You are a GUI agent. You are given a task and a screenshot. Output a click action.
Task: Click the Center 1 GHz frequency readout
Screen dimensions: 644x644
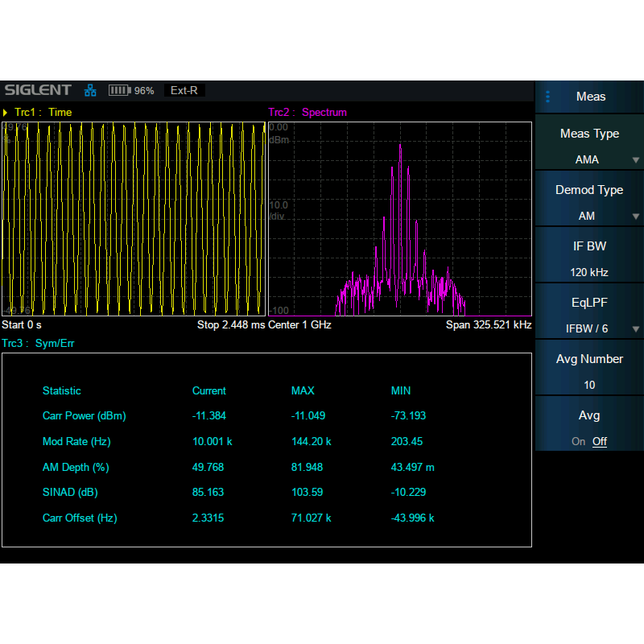tap(300, 325)
